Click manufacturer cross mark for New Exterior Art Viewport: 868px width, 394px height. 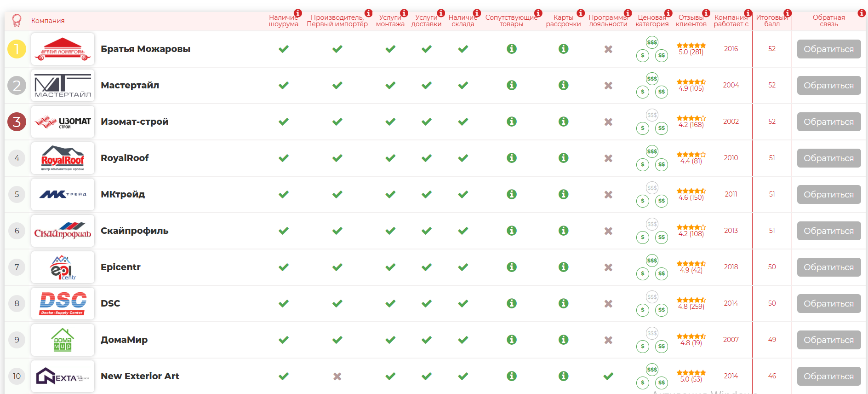point(337,377)
